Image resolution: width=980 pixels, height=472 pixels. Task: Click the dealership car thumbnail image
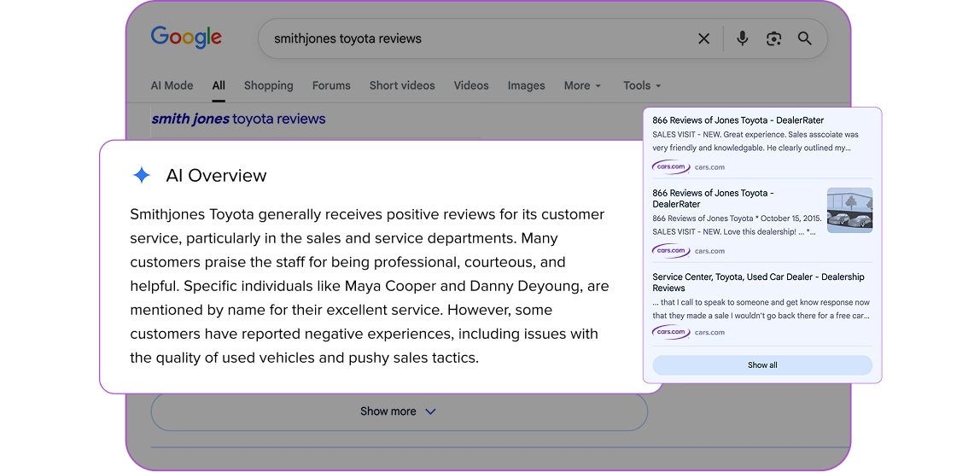(x=849, y=210)
